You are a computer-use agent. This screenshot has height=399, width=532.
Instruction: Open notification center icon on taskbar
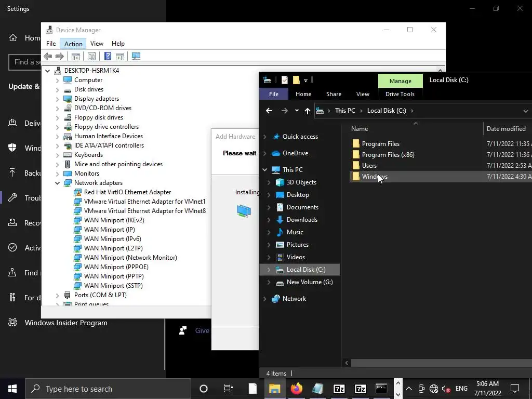point(515,389)
